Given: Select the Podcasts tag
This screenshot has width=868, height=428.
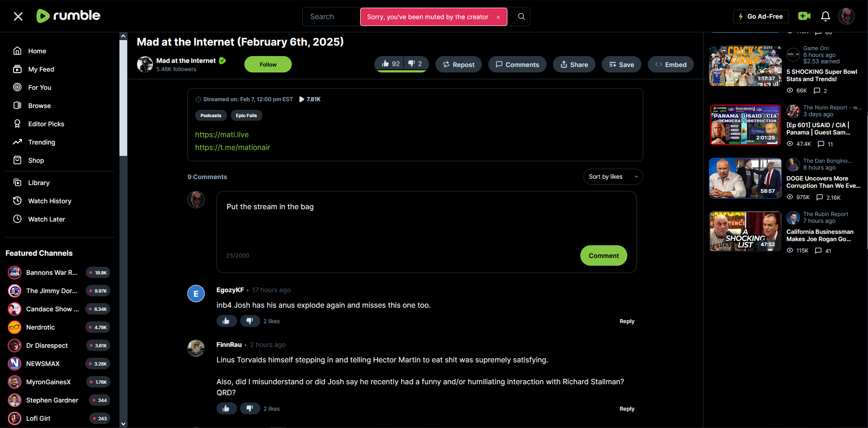Looking at the screenshot, I should tap(211, 116).
